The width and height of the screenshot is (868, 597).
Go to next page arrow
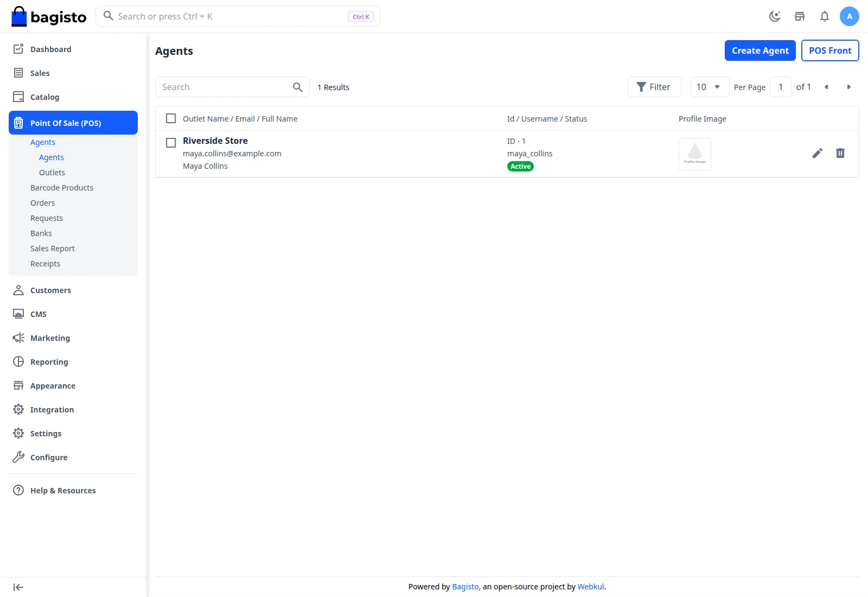pos(849,87)
